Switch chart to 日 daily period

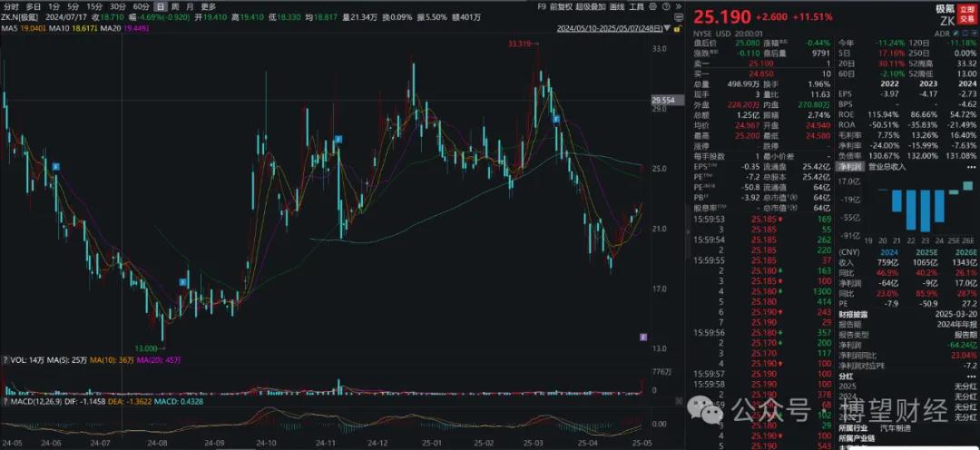160,6
